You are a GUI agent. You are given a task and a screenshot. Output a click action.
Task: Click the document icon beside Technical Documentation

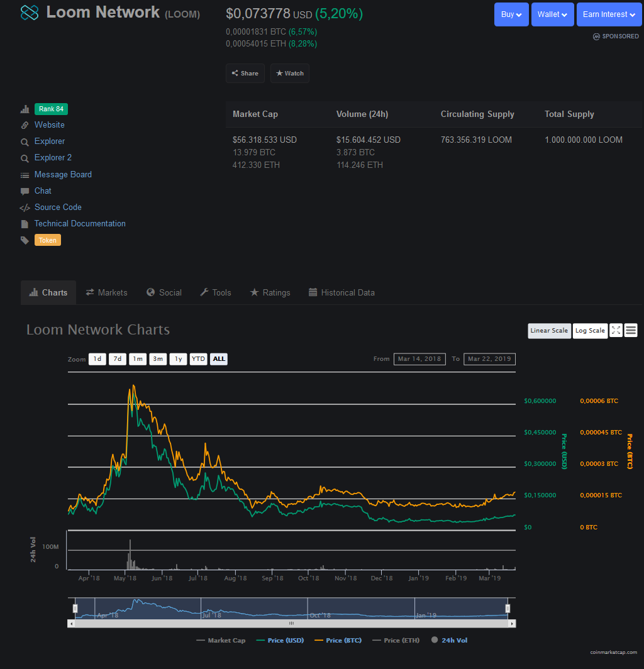click(x=25, y=224)
